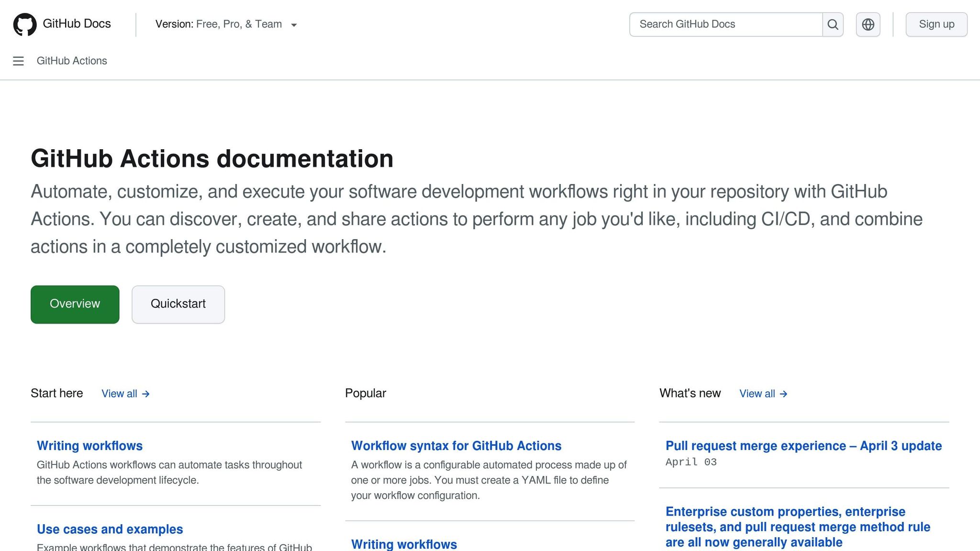Expand the version selector chevron

294,25
